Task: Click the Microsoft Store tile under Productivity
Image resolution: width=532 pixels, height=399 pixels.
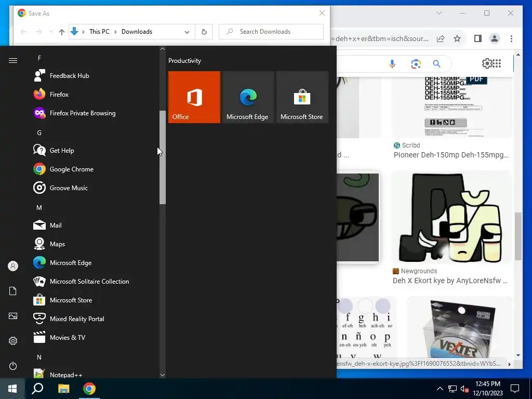Action: [x=302, y=97]
